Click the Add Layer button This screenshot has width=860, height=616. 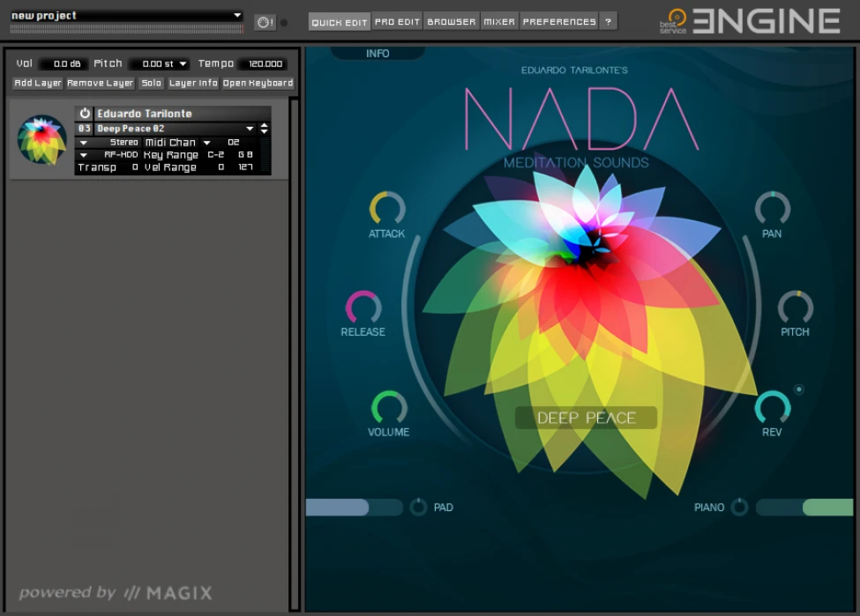(37, 83)
